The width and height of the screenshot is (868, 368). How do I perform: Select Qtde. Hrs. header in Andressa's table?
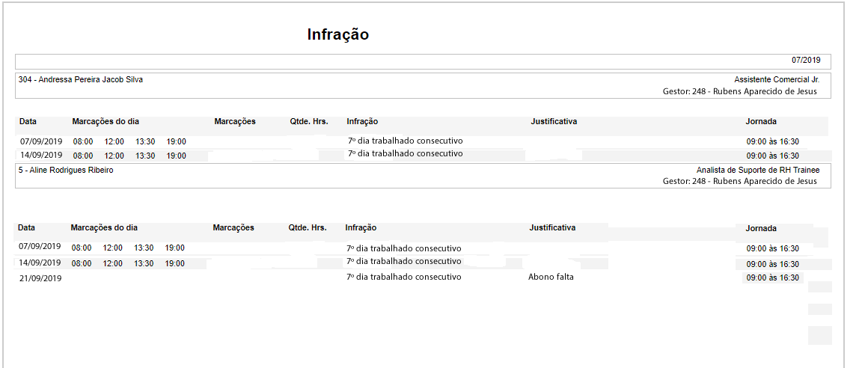(x=308, y=121)
